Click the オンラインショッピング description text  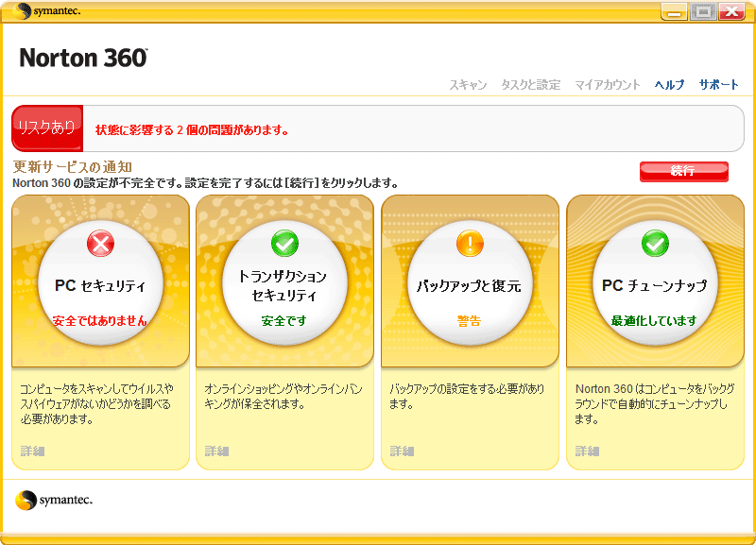[283, 396]
